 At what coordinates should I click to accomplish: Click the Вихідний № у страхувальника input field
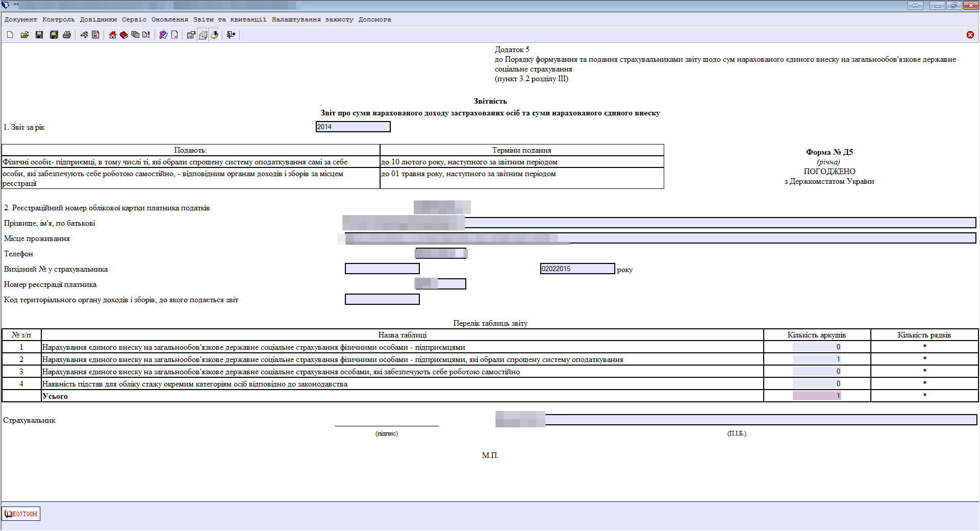point(382,269)
